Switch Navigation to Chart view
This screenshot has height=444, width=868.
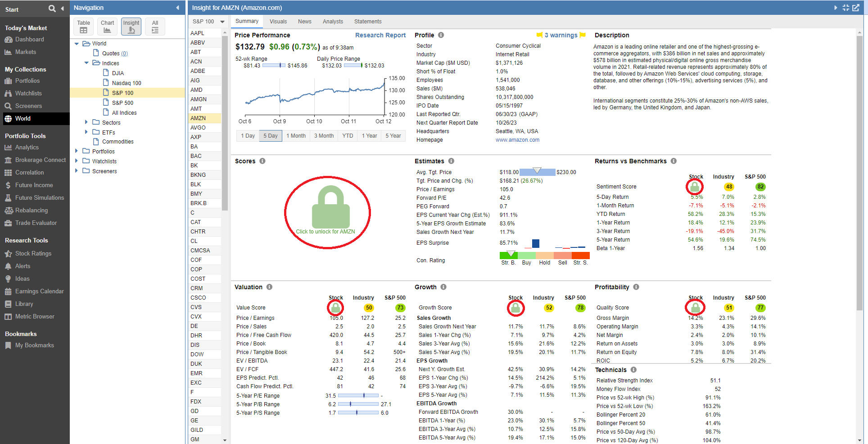pyautogui.click(x=107, y=27)
